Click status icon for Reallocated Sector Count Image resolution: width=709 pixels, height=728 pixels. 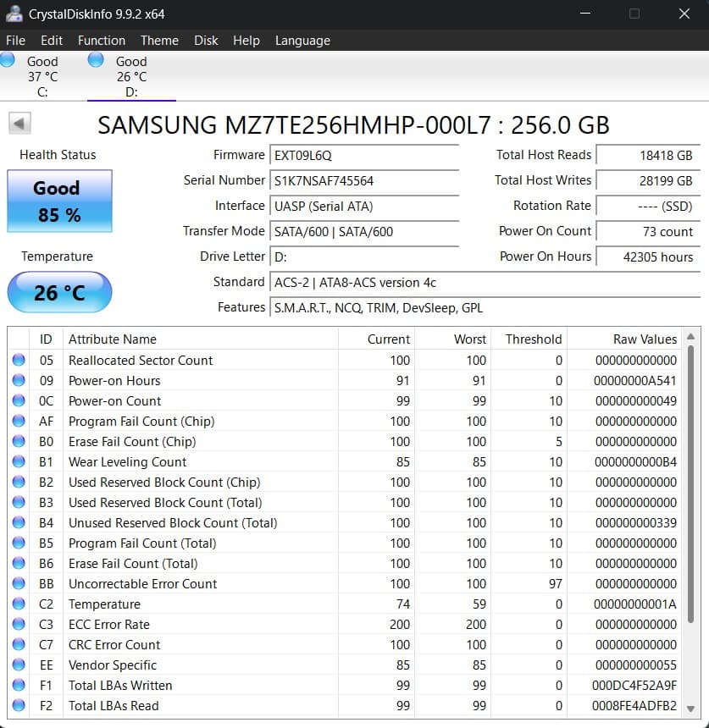(x=19, y=360)
